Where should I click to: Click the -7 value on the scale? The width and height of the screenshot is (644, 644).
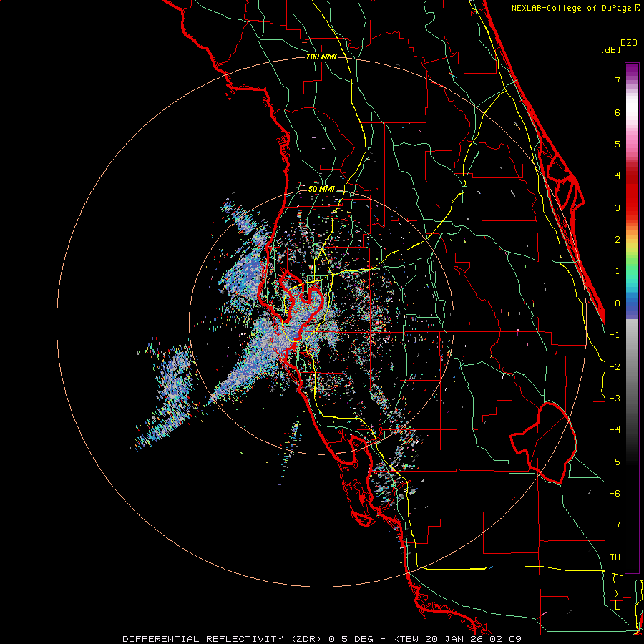click(x=615, y=525)
